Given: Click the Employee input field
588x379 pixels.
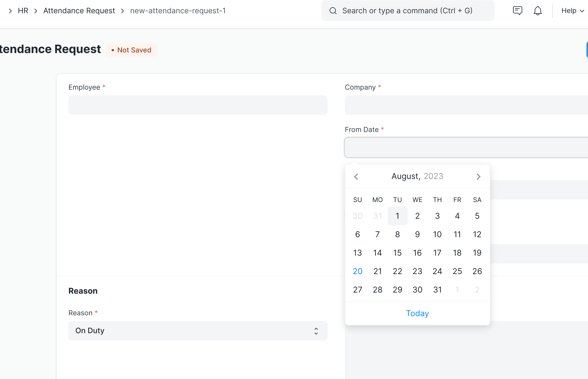Looking at the screenshot, I should pyautogui.click(x=198, y=105).
